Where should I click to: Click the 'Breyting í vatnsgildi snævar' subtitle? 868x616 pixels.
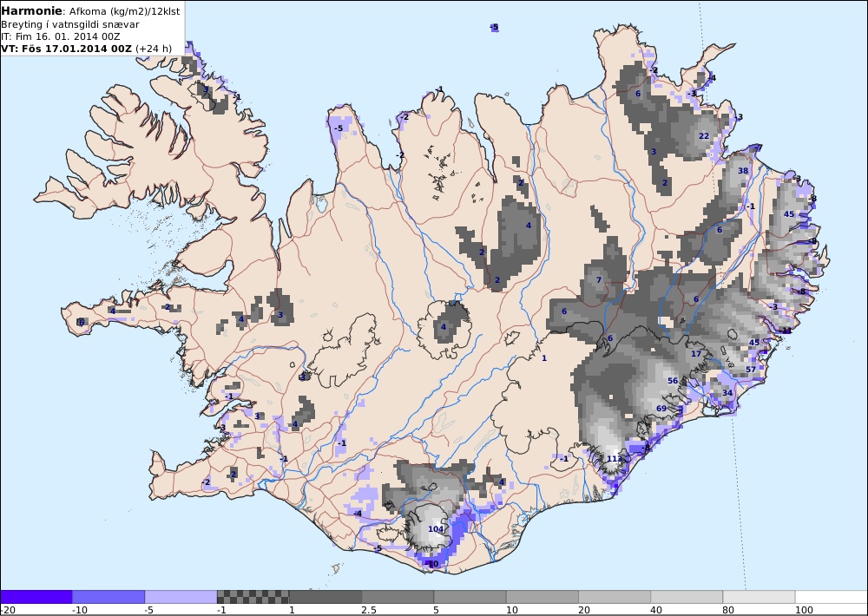[x=70, y=24]
